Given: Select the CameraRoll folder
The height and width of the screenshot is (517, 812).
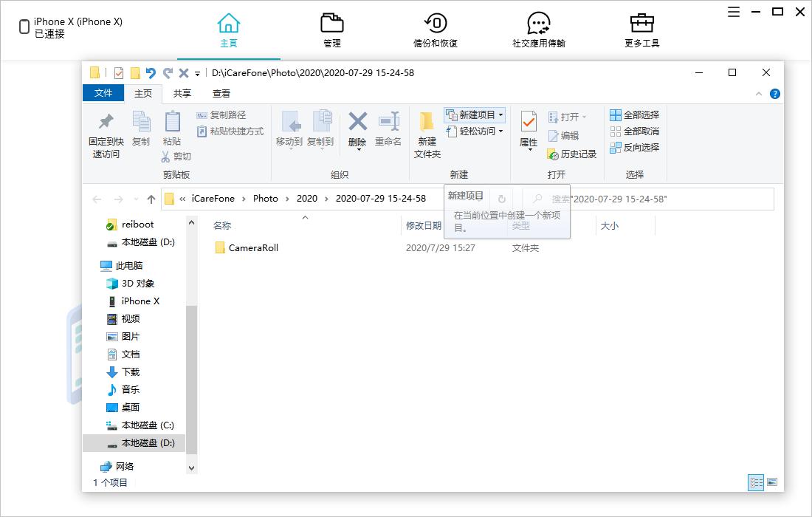Looking at the screenshot, I should pyautogui.click(x=247, y=247).
